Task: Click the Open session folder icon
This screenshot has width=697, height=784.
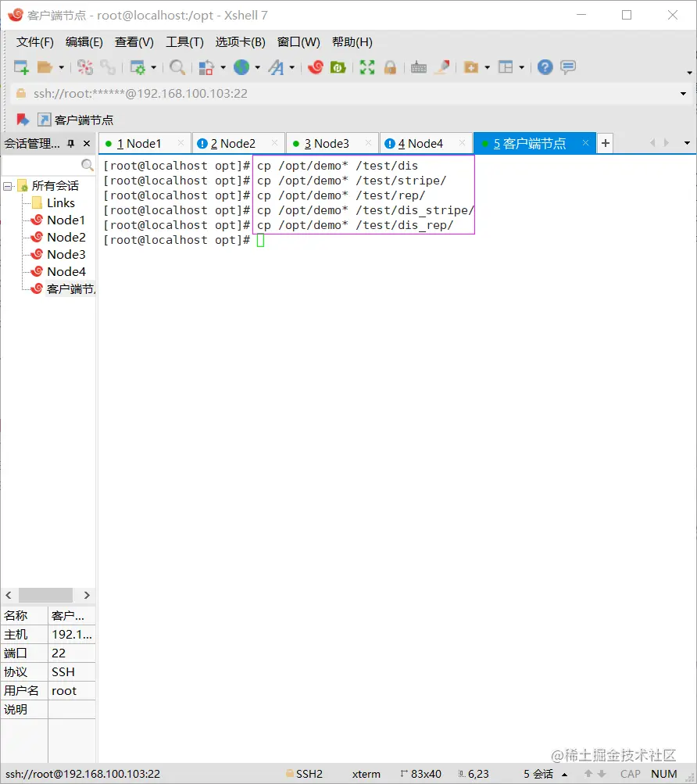Action: 45,67
